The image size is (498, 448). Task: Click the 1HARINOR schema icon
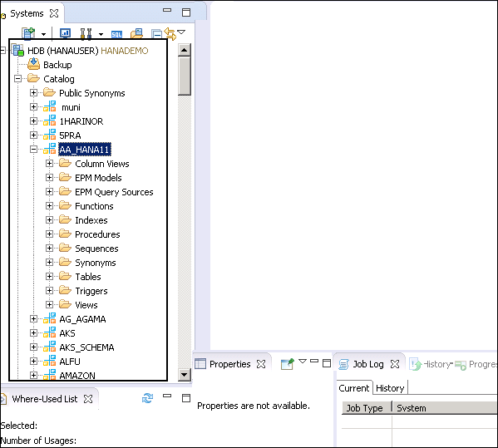pyautogui.click(x=50, y=121)
